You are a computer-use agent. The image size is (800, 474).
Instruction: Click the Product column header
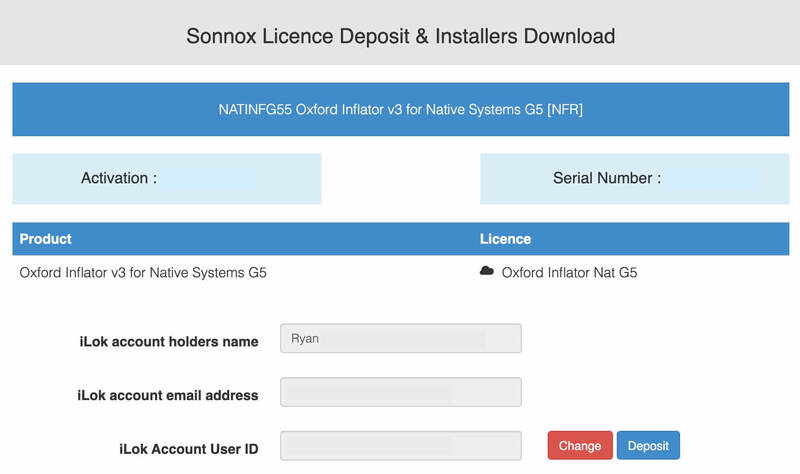46,239
